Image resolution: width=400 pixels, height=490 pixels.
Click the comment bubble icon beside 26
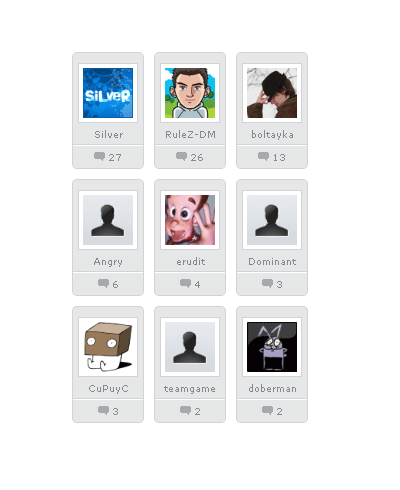coord(181,156)
